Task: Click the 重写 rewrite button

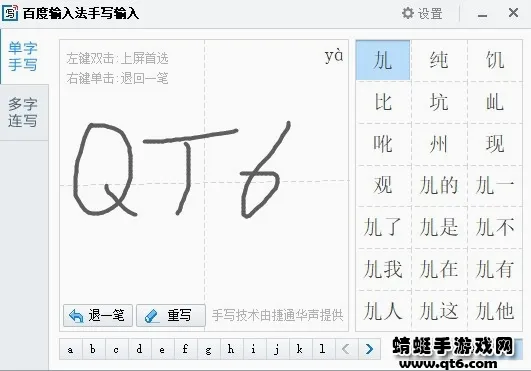Action: point(171,315)
